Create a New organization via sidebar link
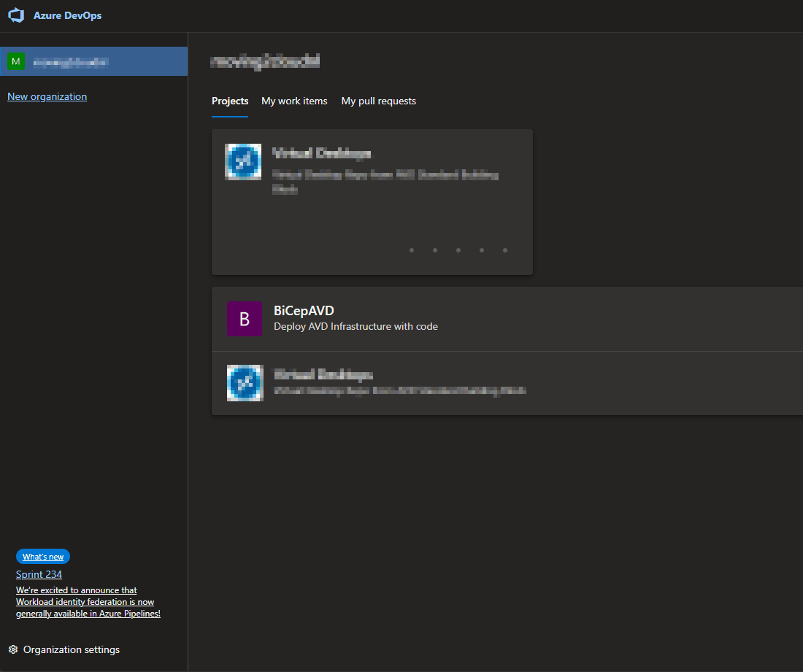This screenshot has width=803, height=672. click(x=47, y=96)
